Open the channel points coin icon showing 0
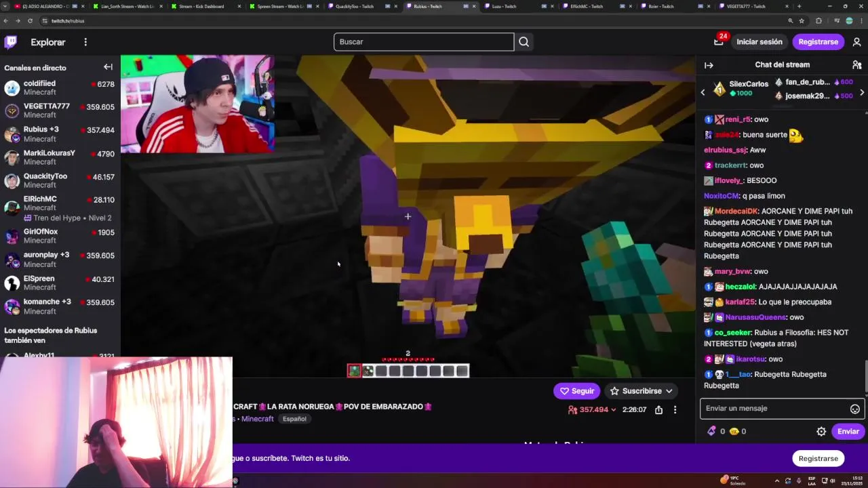868x488 pixels. tap(734, 431)
